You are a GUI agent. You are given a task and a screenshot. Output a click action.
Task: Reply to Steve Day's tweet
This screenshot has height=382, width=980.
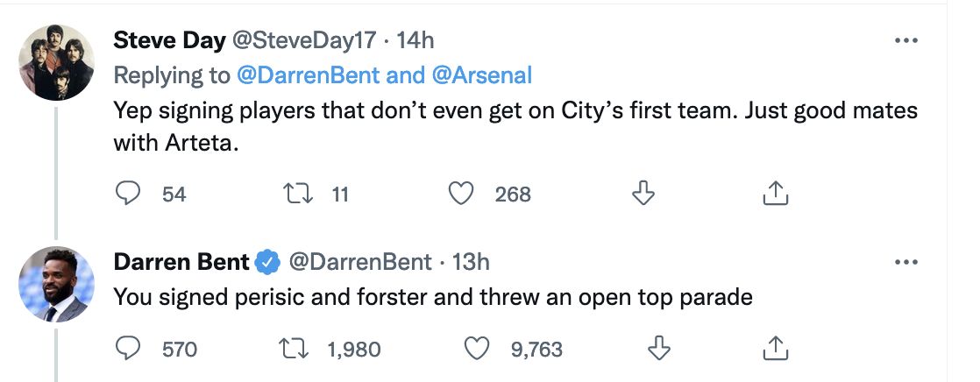coord(129,193)
